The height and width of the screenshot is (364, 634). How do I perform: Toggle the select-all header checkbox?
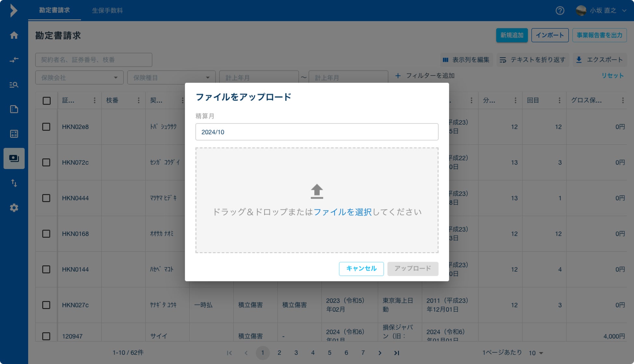click(x=46, y=101)
